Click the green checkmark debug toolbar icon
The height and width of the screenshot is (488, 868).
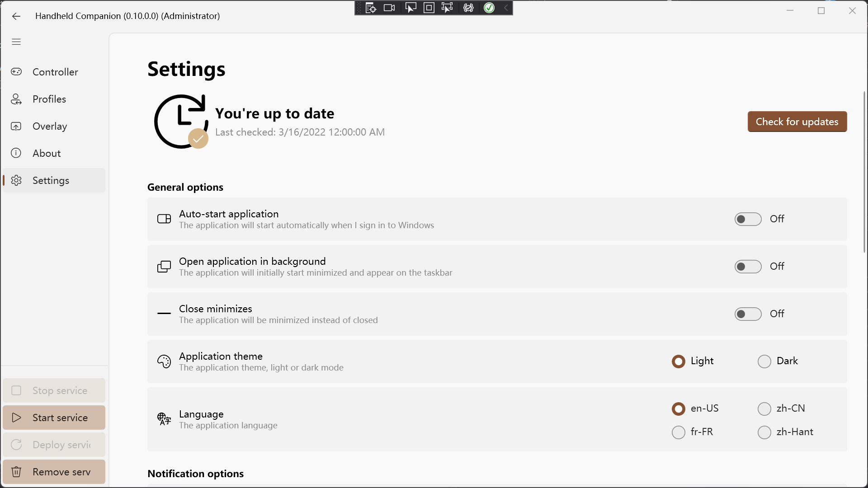coord(489,8)
